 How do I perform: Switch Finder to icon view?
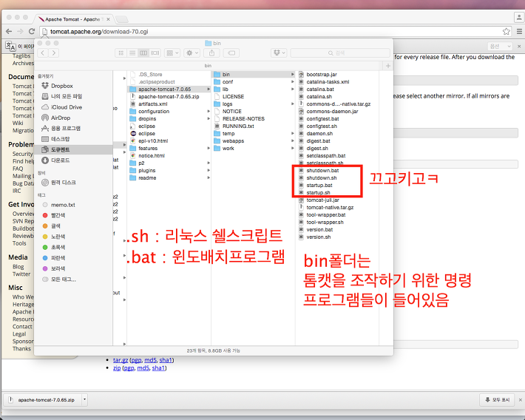(121, 53)
